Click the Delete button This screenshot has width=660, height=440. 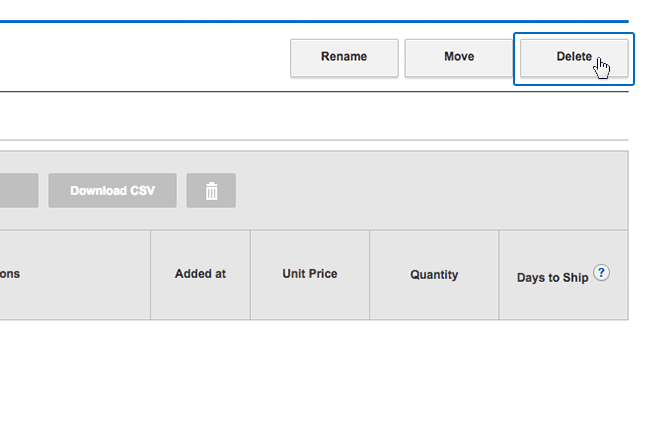click(573, 58)
